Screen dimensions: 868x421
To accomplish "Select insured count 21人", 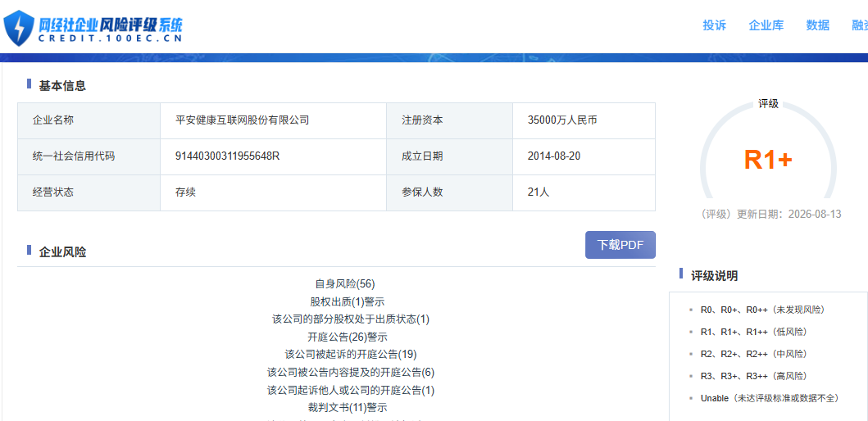I will [539, 192].
